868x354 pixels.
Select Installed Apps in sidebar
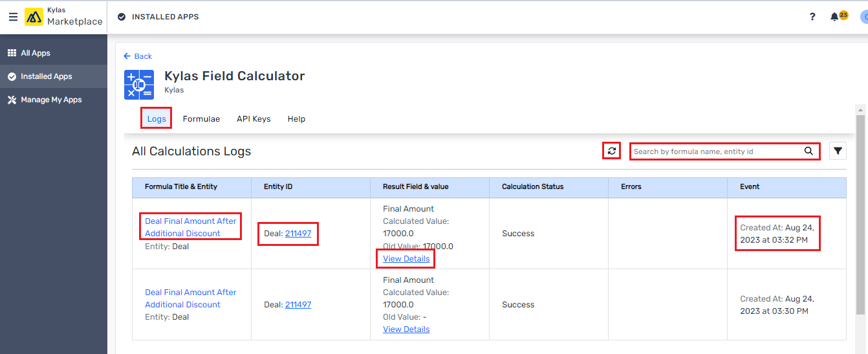(46, 76)
